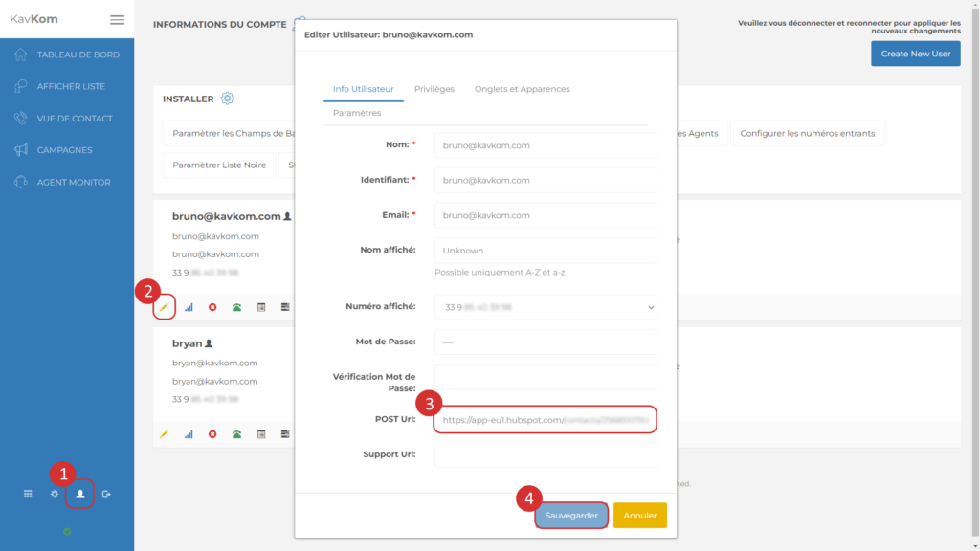This screenshot has width=980, height=551.
Task: Open the settings gear in sidebar footer
Action: [55, 494]
